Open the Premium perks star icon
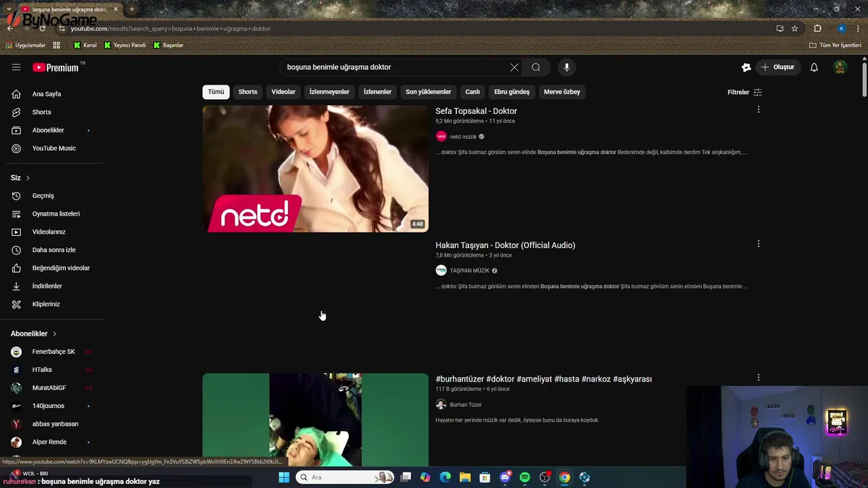 [x=746, y=67]
